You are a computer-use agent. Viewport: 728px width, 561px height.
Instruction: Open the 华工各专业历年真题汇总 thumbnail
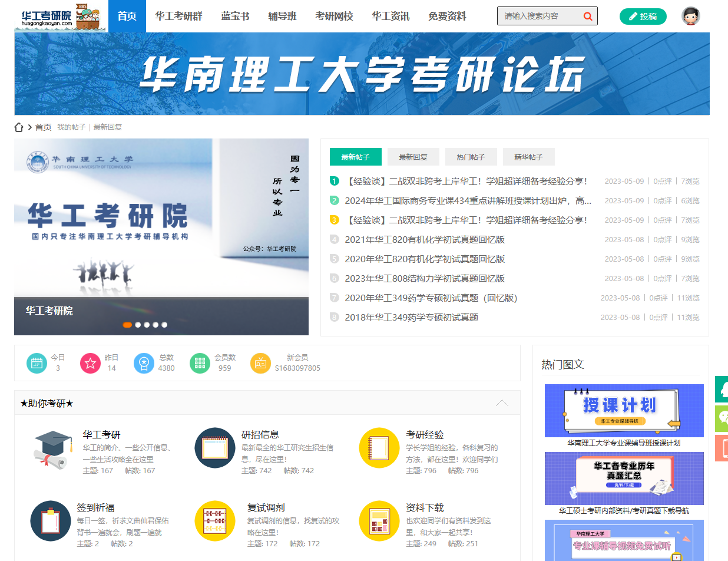point(624,478)
